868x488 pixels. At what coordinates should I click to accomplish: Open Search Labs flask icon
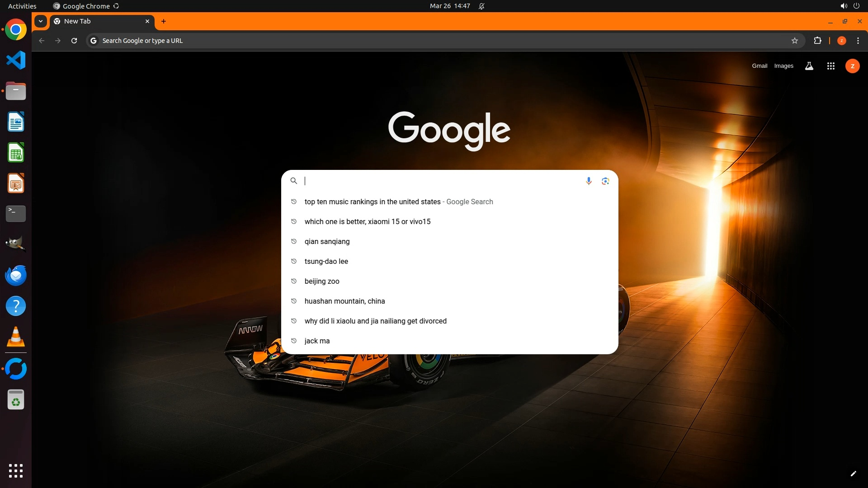pos(809,66)
